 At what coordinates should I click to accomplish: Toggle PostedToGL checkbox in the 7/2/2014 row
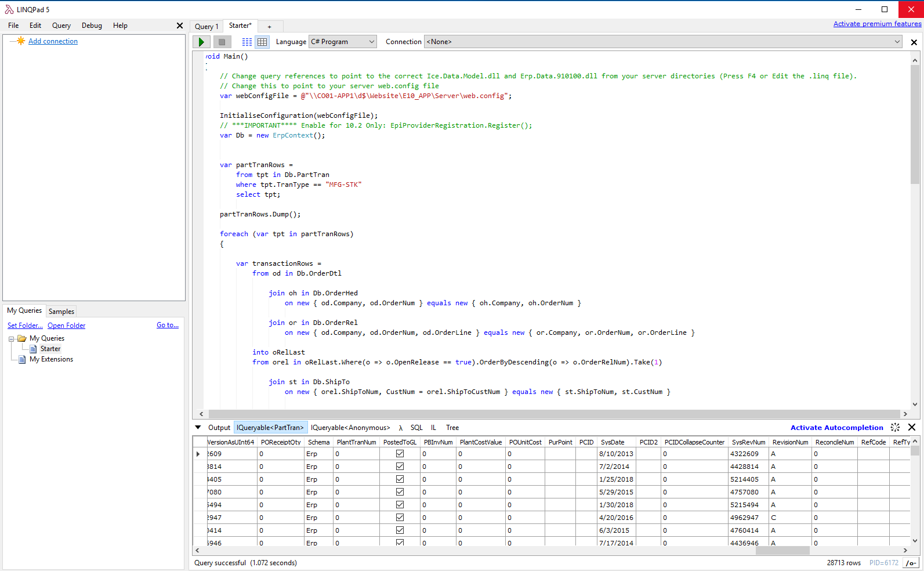(400, 467)
